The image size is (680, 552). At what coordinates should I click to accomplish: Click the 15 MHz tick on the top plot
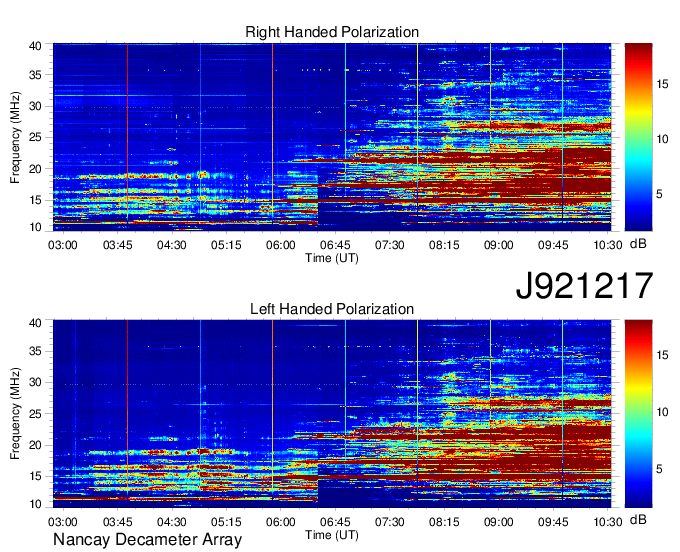coord(36,200)
